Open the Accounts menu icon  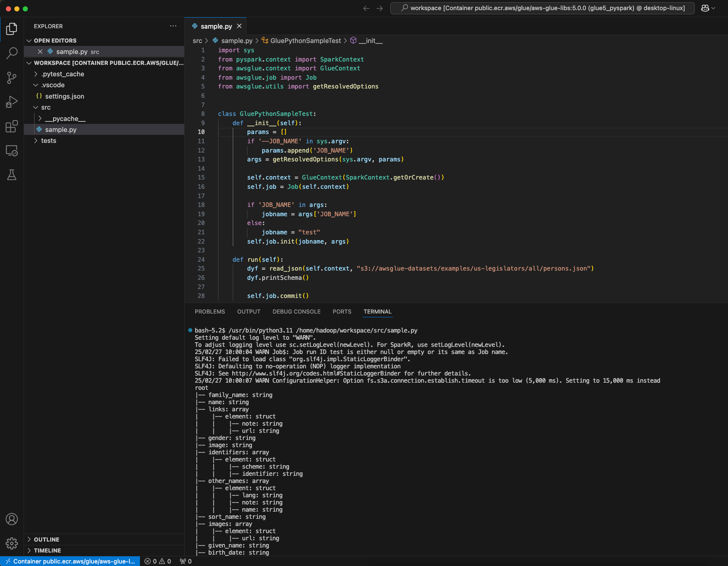pos(12,519)
